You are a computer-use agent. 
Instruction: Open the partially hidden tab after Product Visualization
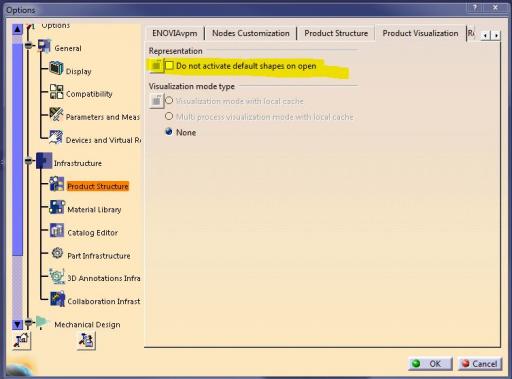tap(471, 33)
